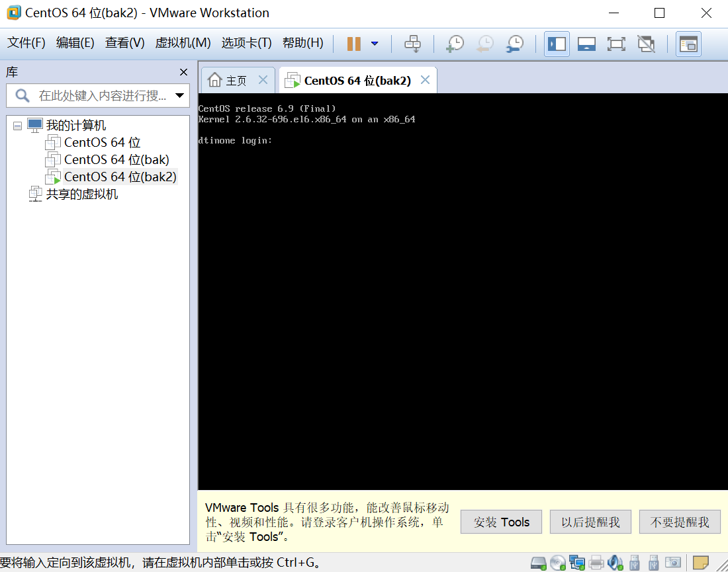Open the message log note icon
Screen dimensions: 728x572
click(701, 562)
